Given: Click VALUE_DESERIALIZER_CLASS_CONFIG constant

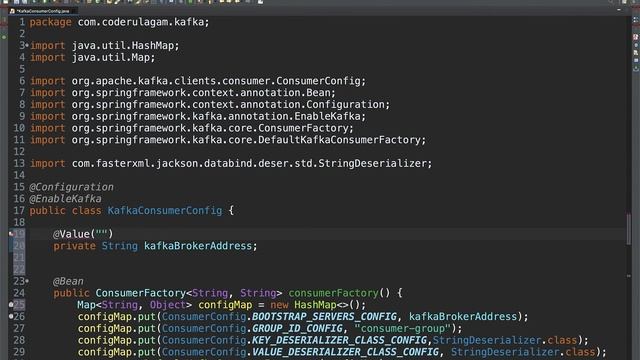Looking at the screenshot, I should pos(345,352).
